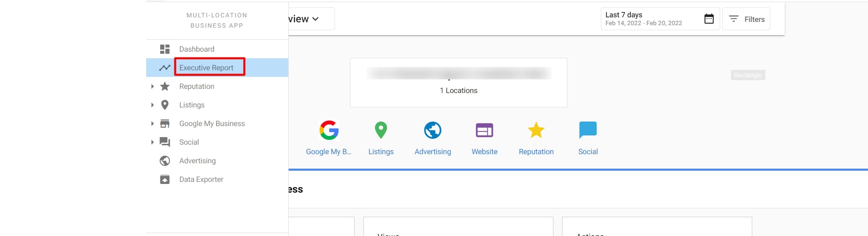The height and width of the screenshot is (236, 868).
Task: Click the Google My Business storefront icon
Action: pyautogui.click(x=165, y=124)
